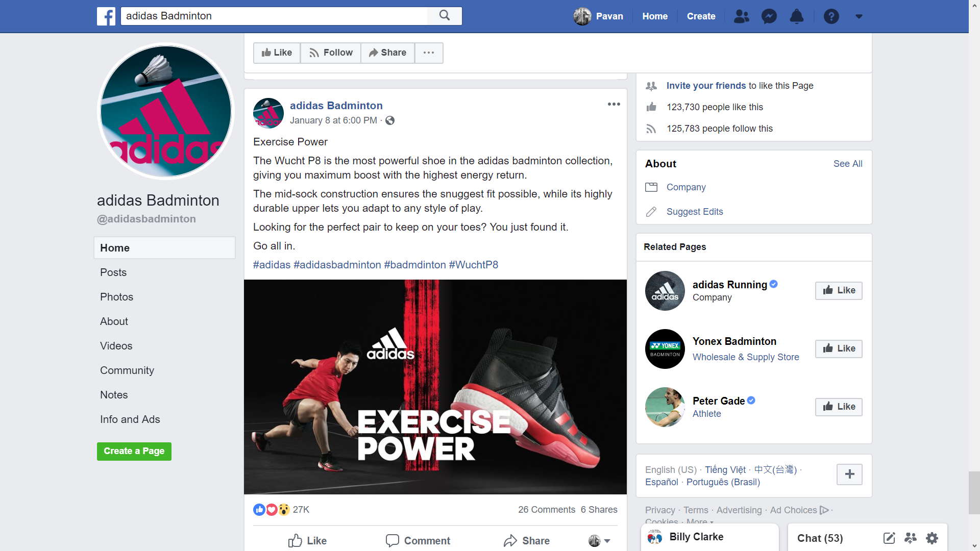Click the Facebook logo icon
This screenshot has height=551, width=980.
pyautogui.click(x=106, y=16)
